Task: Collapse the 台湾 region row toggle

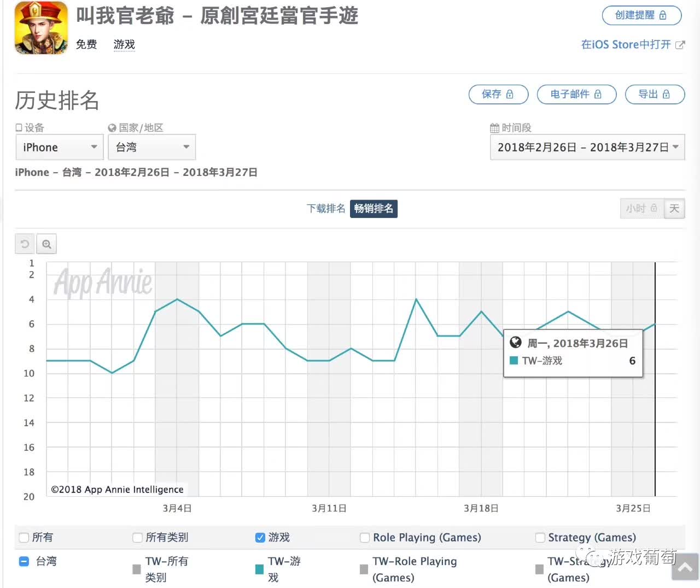Action: [24, 561]
